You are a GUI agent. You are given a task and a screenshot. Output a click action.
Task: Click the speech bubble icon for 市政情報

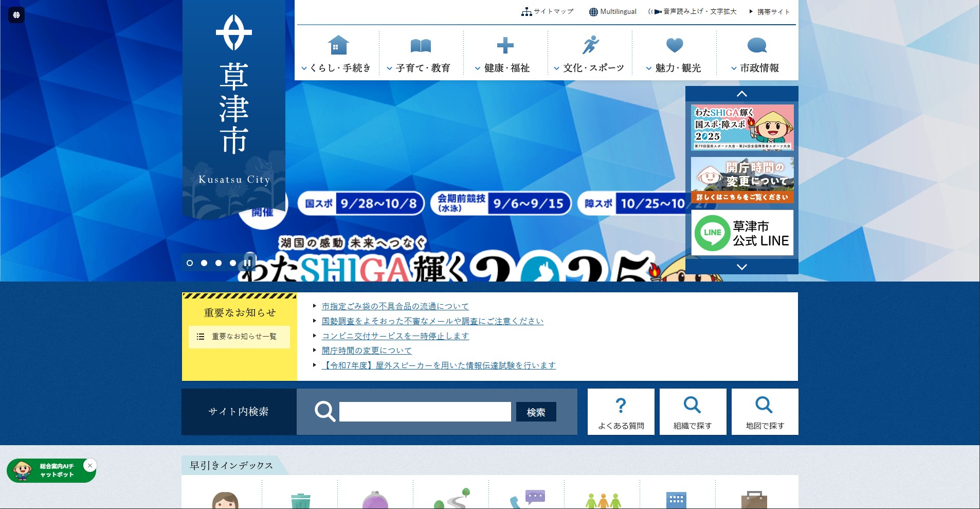[757, 45]
